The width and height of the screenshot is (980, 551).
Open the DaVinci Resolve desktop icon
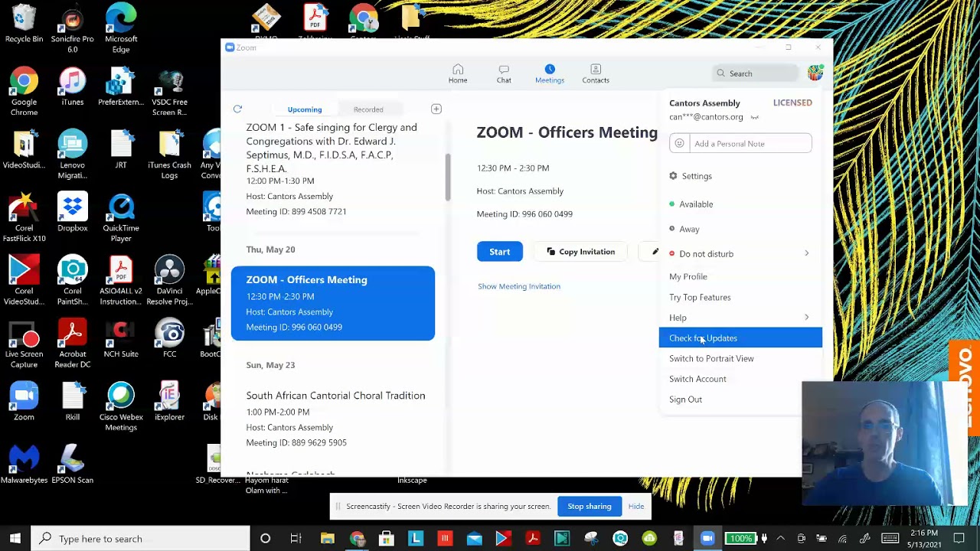coord(169,281)
